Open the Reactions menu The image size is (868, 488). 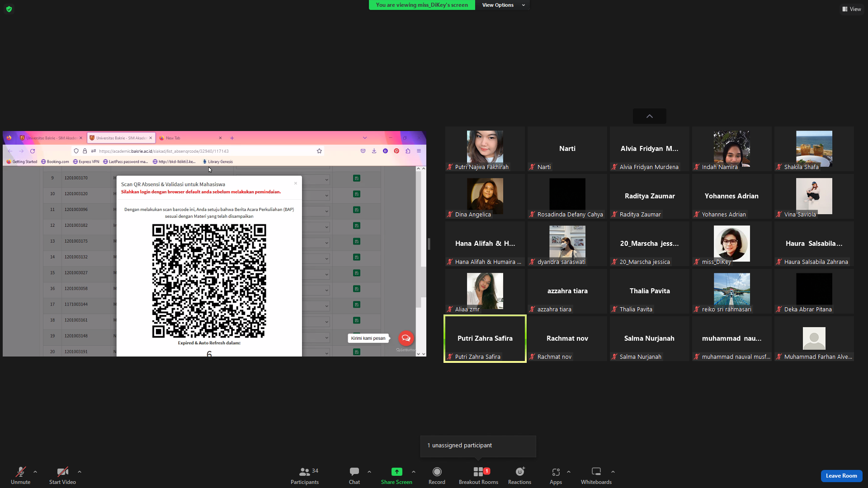(x=519, y=475)
